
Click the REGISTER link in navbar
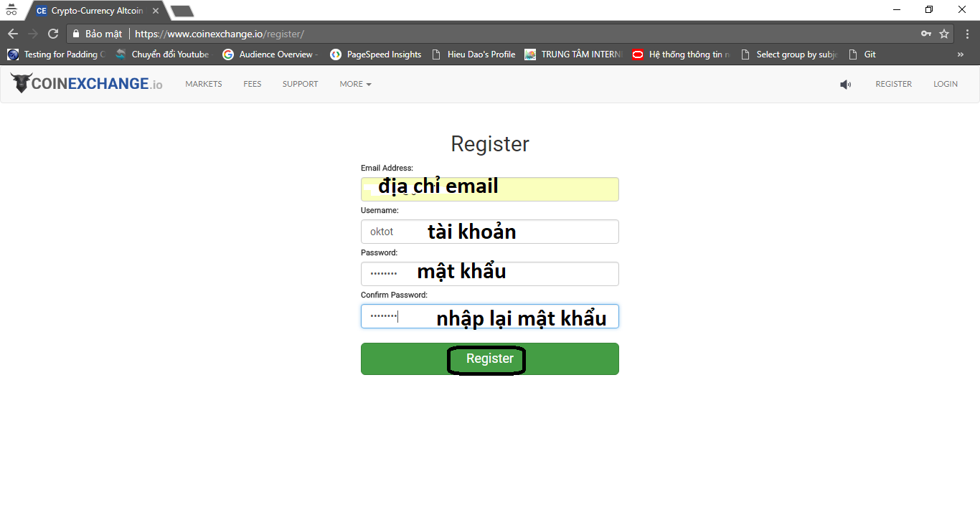(x=893, y=84)
